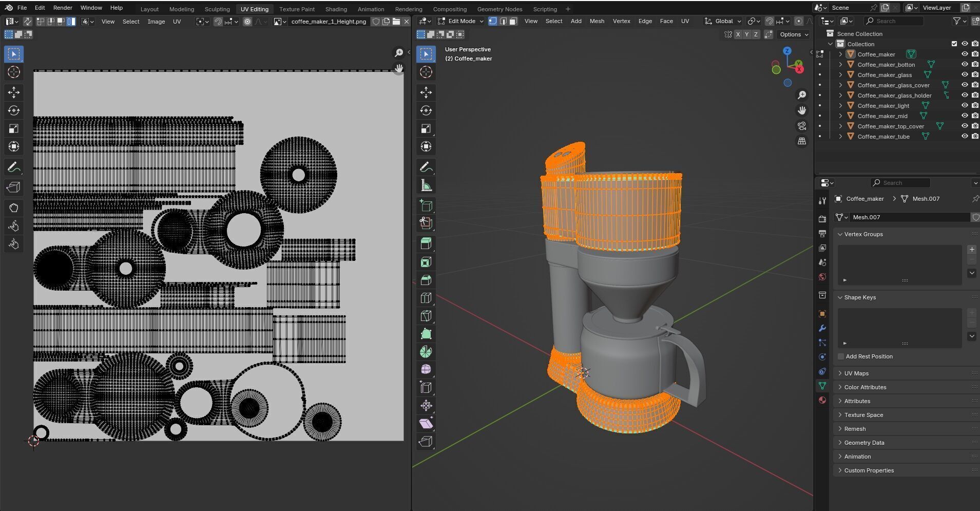This screenshot has width=980, height=511.
Task: Select the Move tool in 3D viewport
Action: 426,92
